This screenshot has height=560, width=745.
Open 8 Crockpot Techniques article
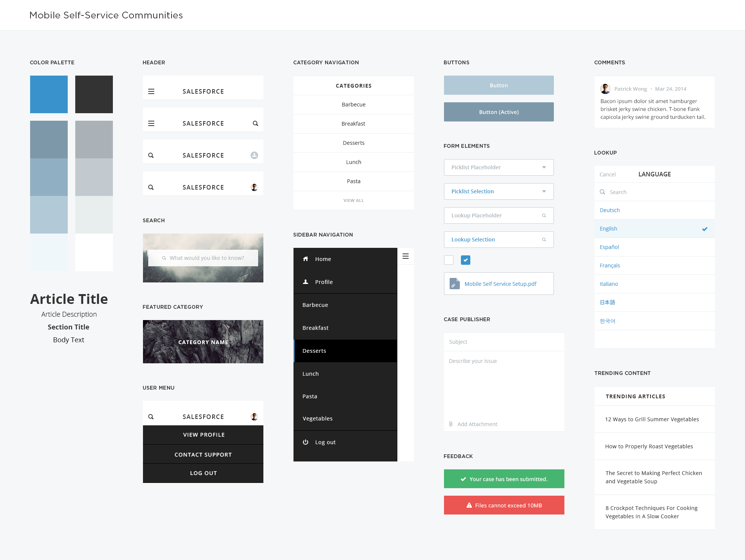[655, 512]
